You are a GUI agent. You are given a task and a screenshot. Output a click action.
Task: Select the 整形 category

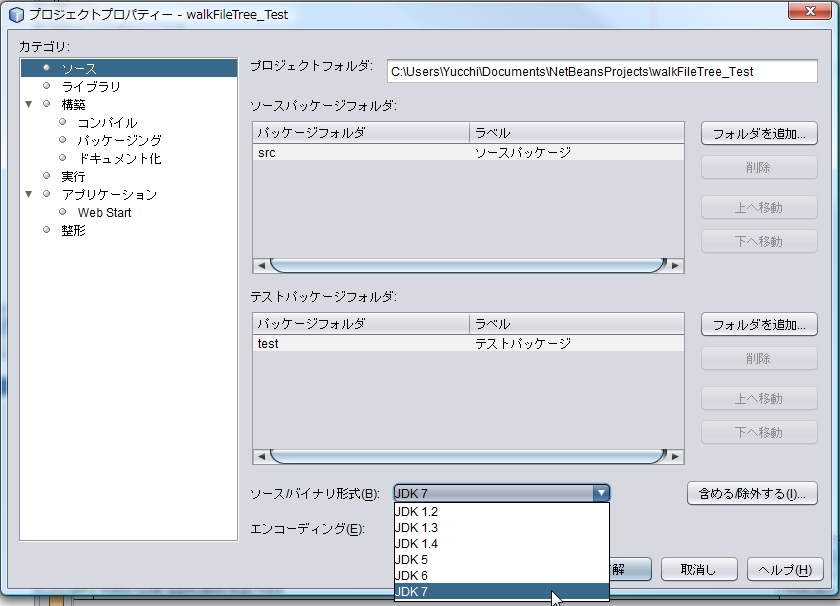click(x=73, y=230)
